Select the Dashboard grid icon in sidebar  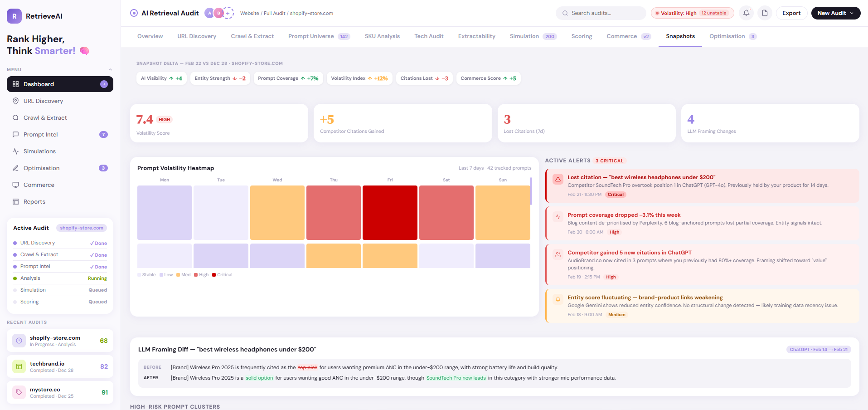pos(16,84)
